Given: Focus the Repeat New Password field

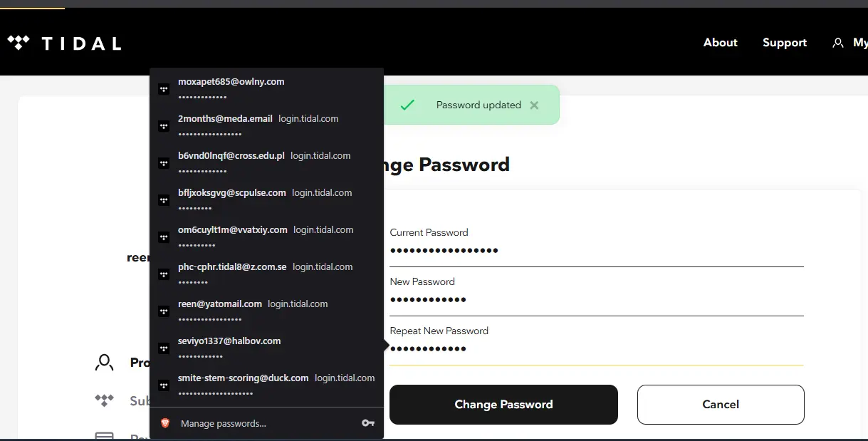Looking at the screenshot, I should [597, 349].
